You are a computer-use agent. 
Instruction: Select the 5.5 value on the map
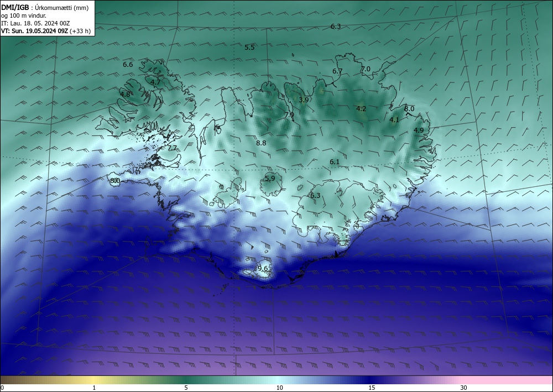click(250, 47)
